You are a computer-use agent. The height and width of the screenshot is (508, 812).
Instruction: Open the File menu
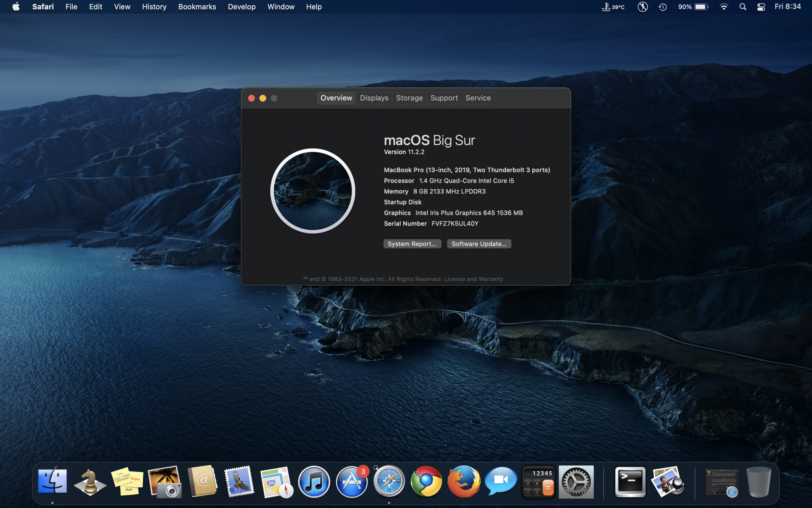tap(71, 7)
